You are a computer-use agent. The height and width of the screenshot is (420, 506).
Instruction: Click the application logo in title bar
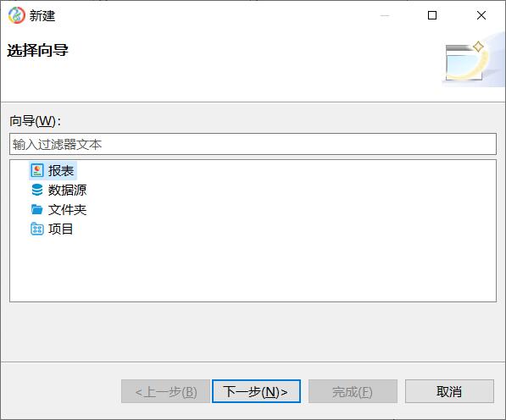click(16, 15)
